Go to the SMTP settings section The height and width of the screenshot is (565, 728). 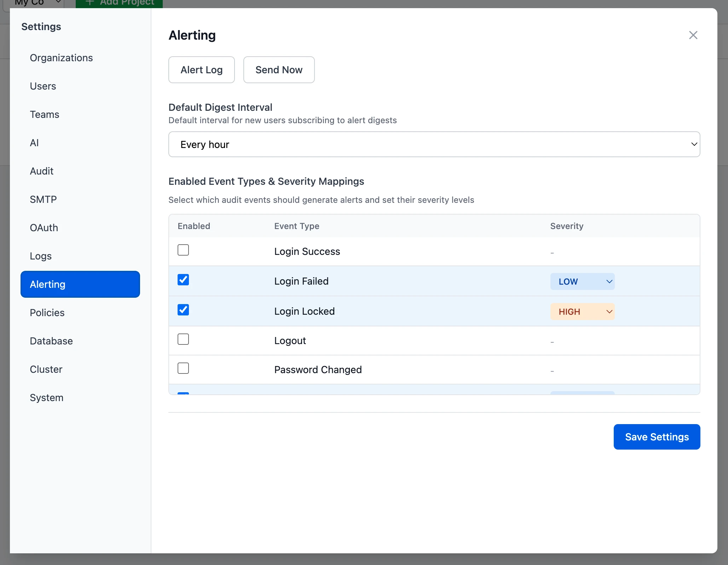tap(43, 199)
